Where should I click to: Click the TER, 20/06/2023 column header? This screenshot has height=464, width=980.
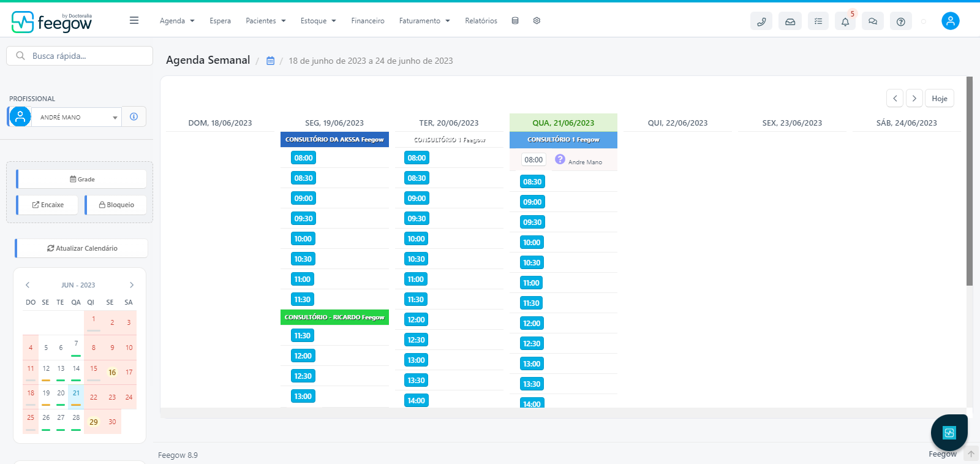pyautogui.click(x=449, y=123)
